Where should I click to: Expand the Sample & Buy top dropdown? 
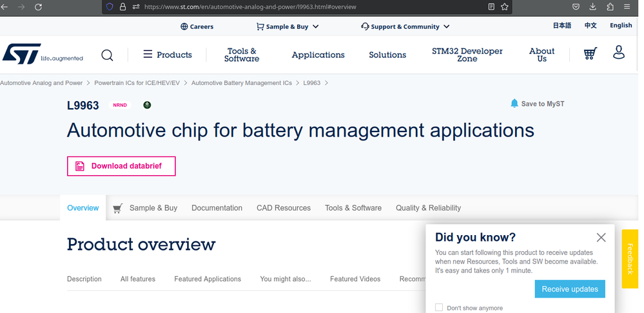288,26
